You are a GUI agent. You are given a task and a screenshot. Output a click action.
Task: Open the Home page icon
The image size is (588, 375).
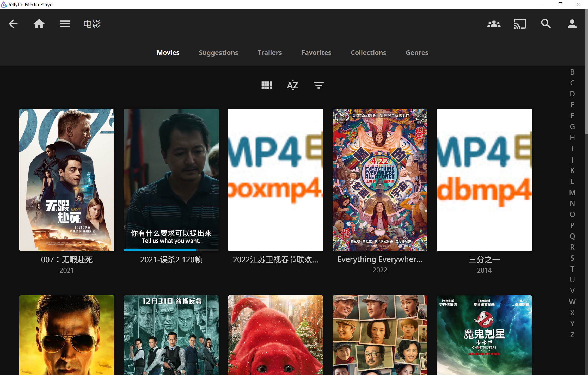(x=39, y=24)
